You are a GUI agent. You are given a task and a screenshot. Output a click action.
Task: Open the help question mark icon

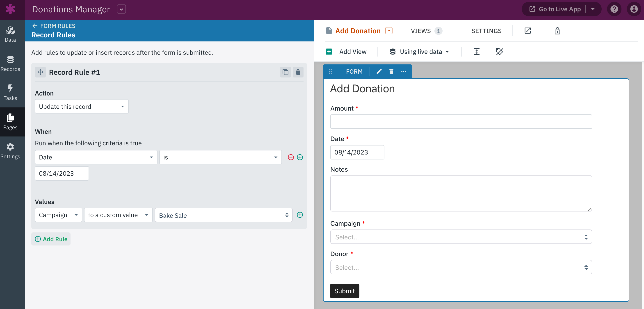pos(614,9)
